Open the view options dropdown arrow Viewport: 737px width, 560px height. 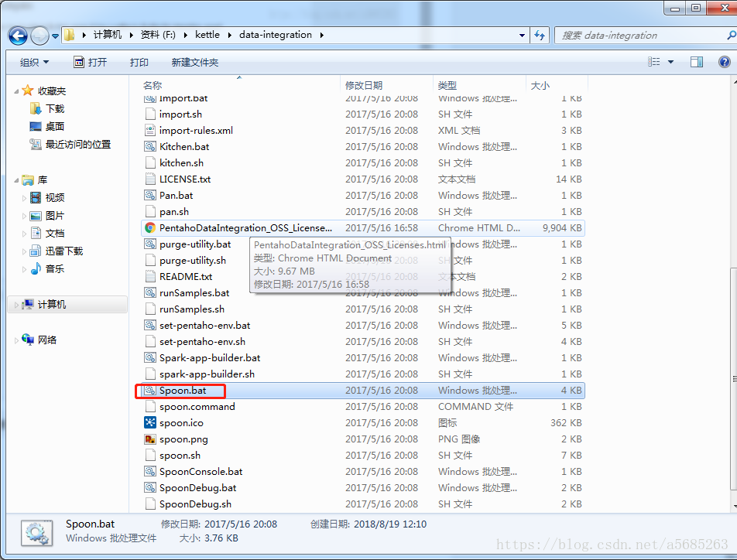pyautogui.click(x=670, y=62)
